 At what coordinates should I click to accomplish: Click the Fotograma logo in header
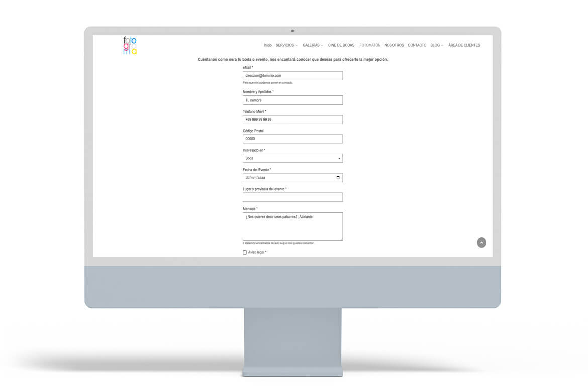(x=130, y=45)
